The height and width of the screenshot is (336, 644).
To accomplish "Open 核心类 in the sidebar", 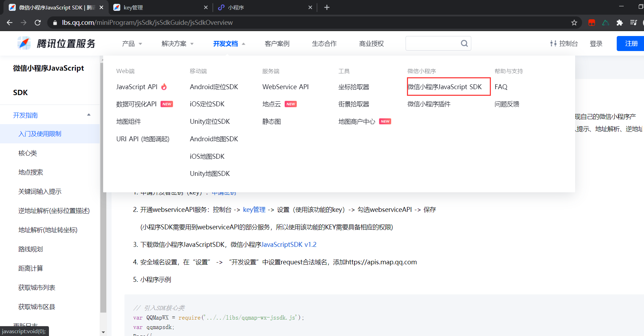I will (x=28, y=153).
